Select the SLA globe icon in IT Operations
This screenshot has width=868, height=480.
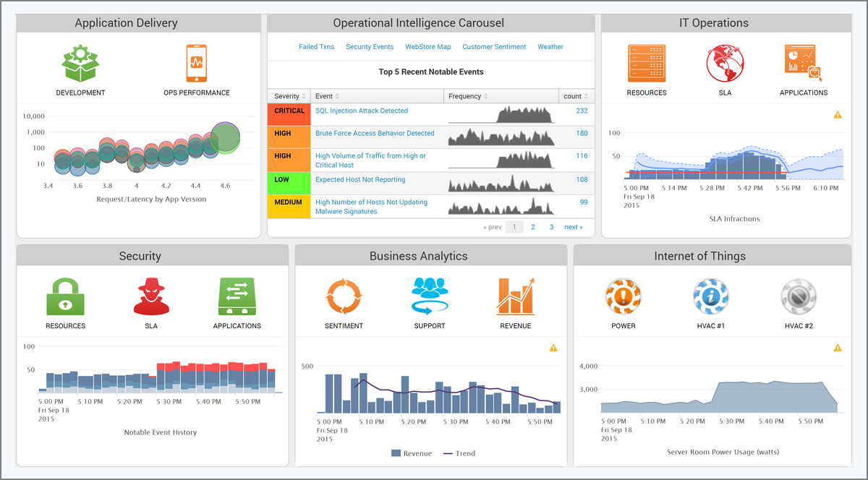click(725, 64)
